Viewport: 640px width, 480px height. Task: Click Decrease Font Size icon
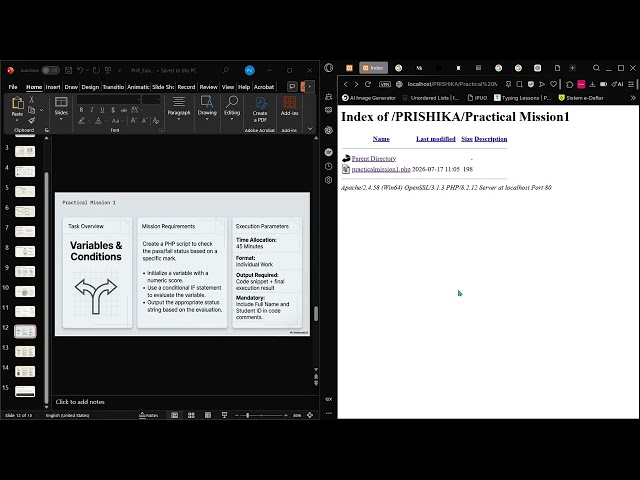click(x=144, y=121)
